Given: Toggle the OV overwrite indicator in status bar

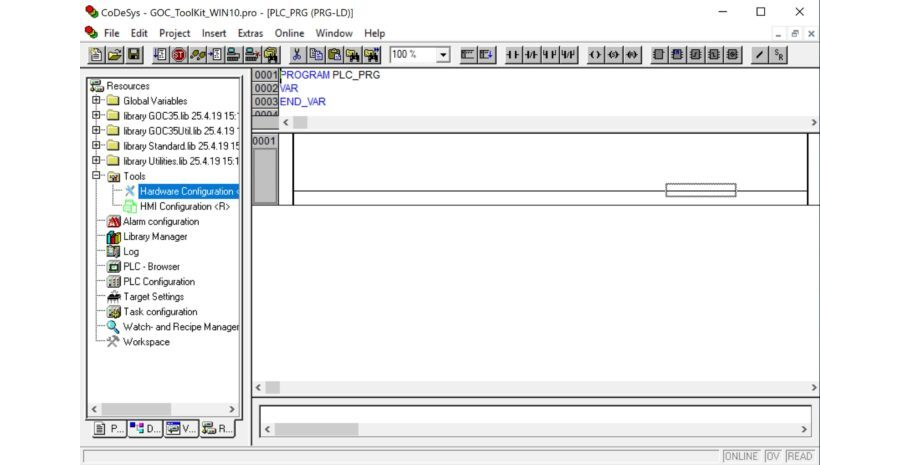Looking at the screenshot, I should coord(772,456).
